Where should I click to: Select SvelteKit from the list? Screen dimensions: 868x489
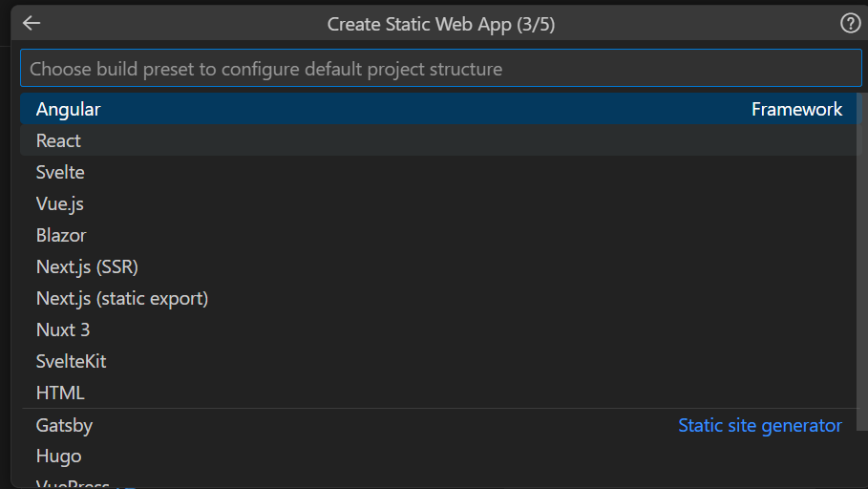tap(72, 362)
